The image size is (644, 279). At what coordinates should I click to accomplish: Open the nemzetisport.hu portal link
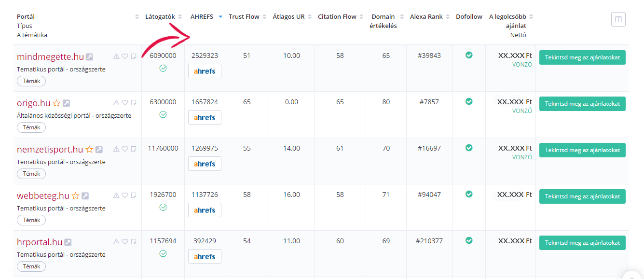50,149
